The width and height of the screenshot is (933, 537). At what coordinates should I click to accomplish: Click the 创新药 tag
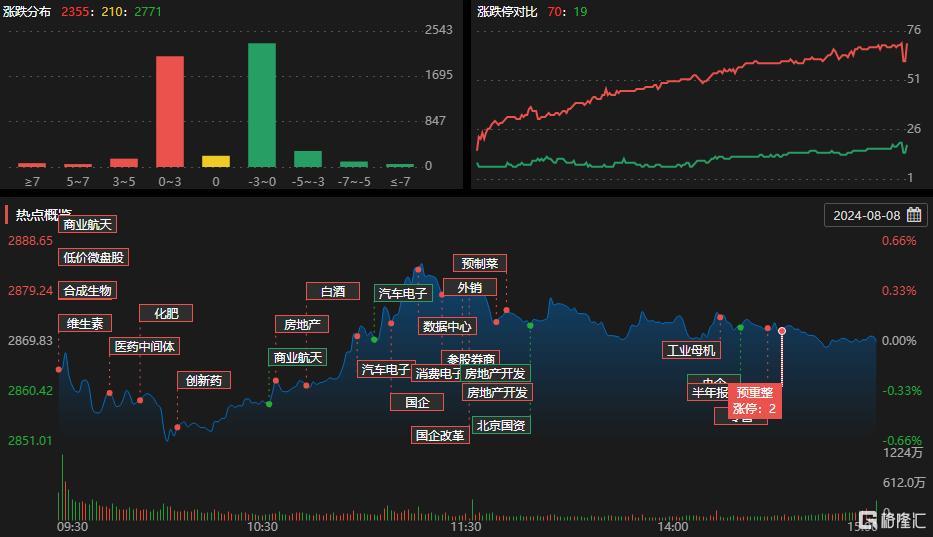coord(203,380)
